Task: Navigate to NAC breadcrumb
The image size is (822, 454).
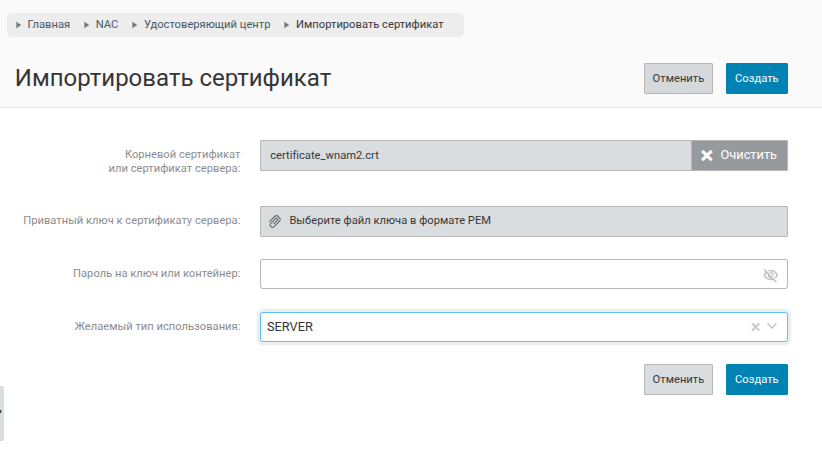Action: coord(107,24)
